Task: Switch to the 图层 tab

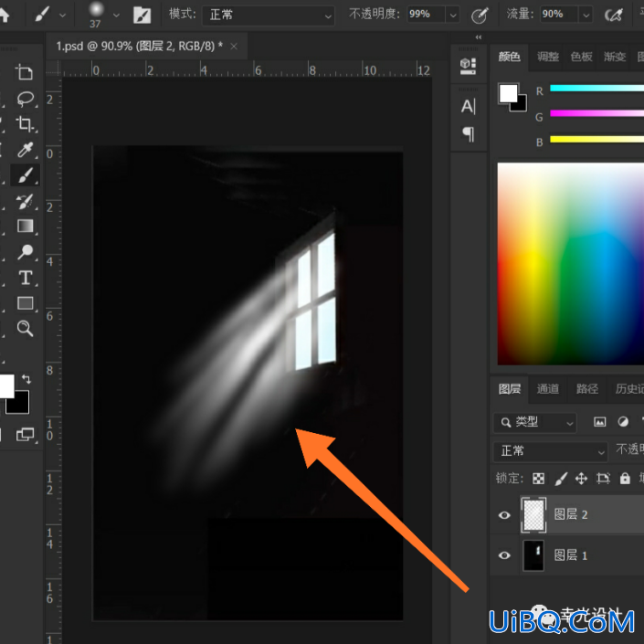Action: click(510, 388)
